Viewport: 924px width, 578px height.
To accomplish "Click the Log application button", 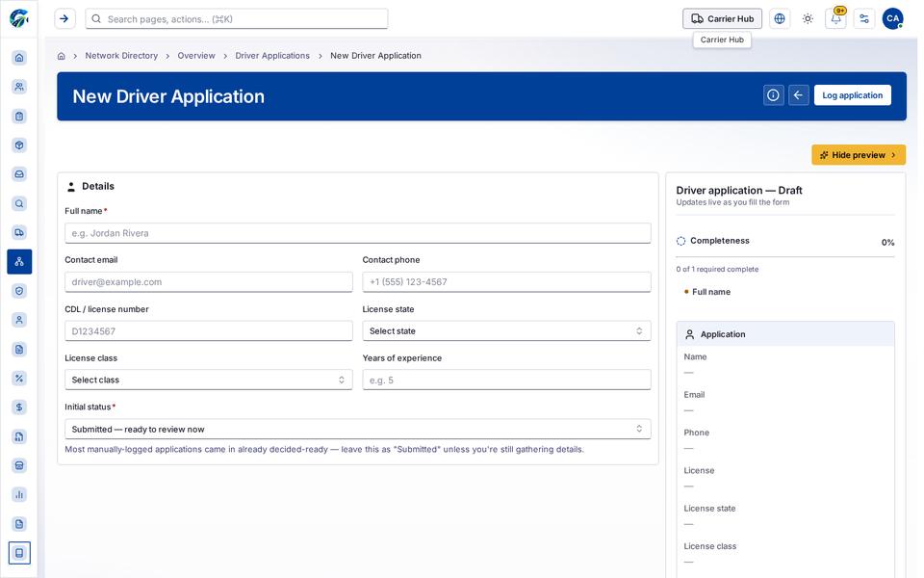I will [x=852, y=95].
